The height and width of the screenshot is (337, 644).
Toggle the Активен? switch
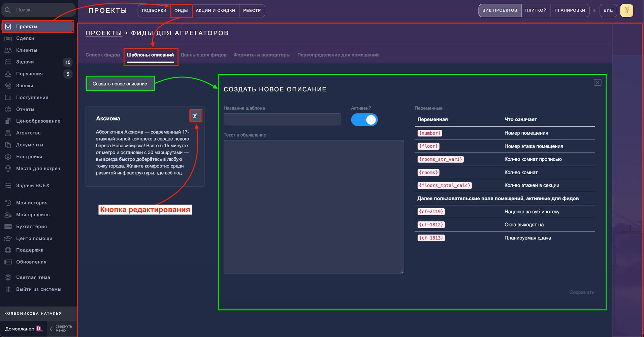point(364,120)
